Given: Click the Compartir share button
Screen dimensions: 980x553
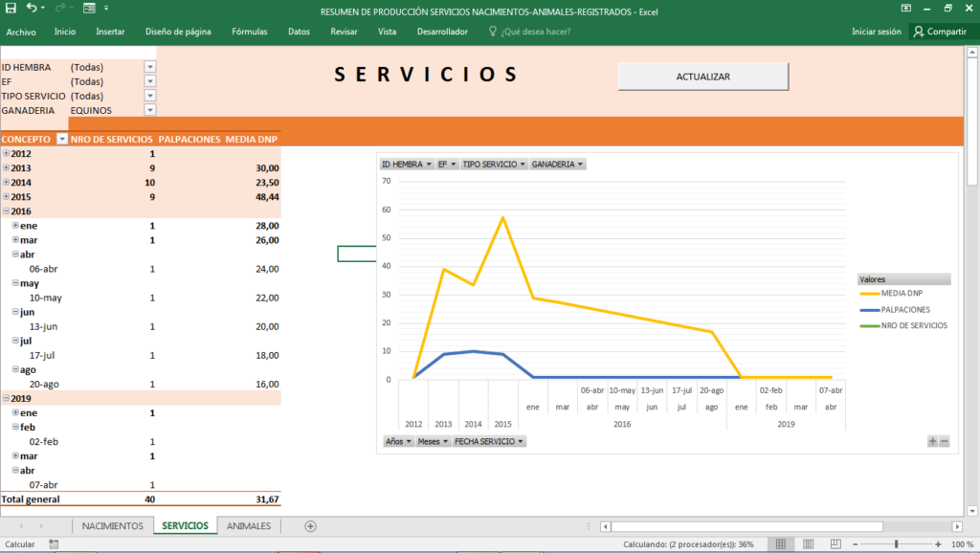Looking at the screenshot, I should coord(939,32).
